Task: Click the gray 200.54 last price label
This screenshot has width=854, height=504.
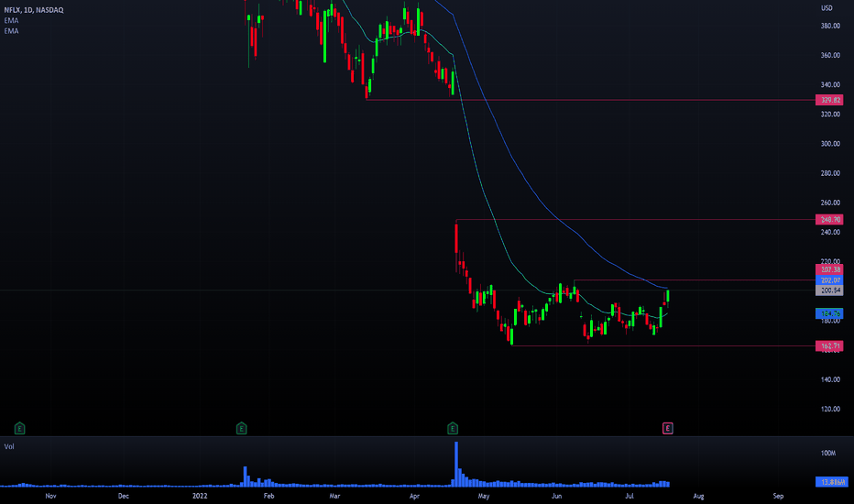Action: 829,290
